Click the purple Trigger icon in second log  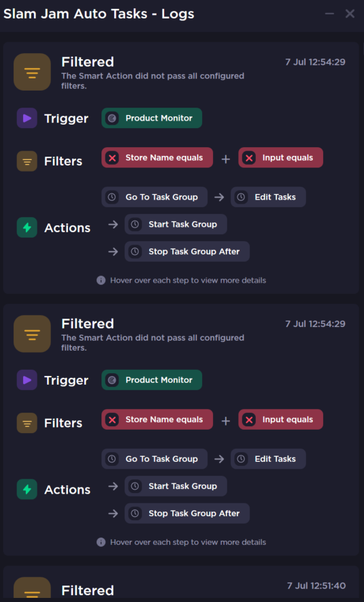[x=27, y=380]
